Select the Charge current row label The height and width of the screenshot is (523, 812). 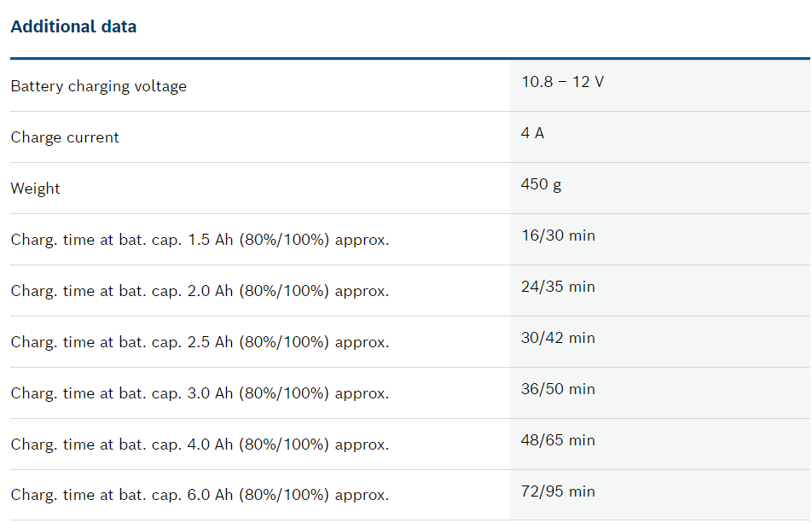65,137
